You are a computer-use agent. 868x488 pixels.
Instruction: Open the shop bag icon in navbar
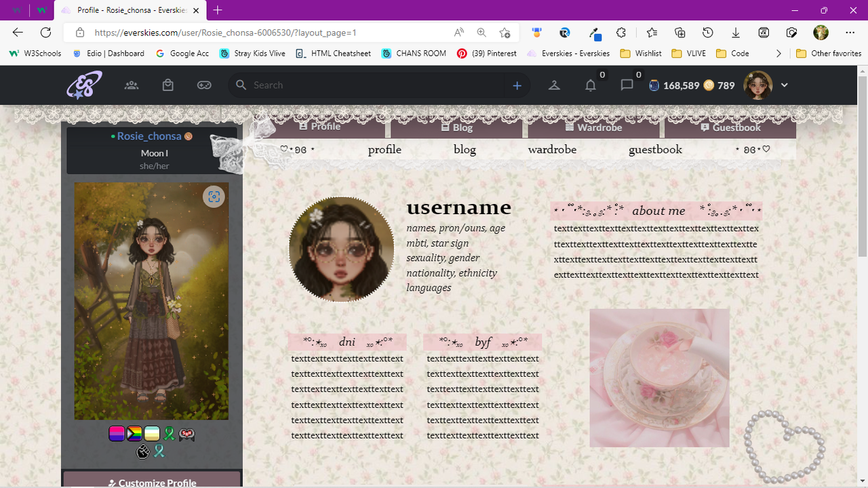click(167, 85)
